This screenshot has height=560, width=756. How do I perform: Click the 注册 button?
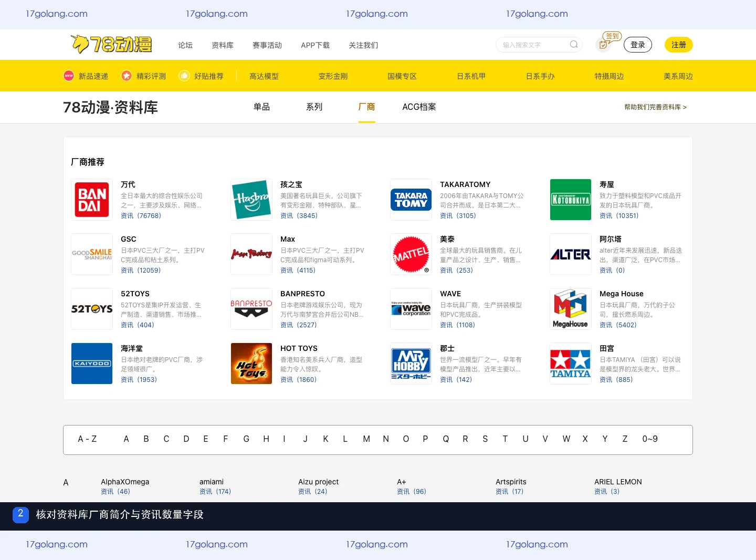coord(679,45)
